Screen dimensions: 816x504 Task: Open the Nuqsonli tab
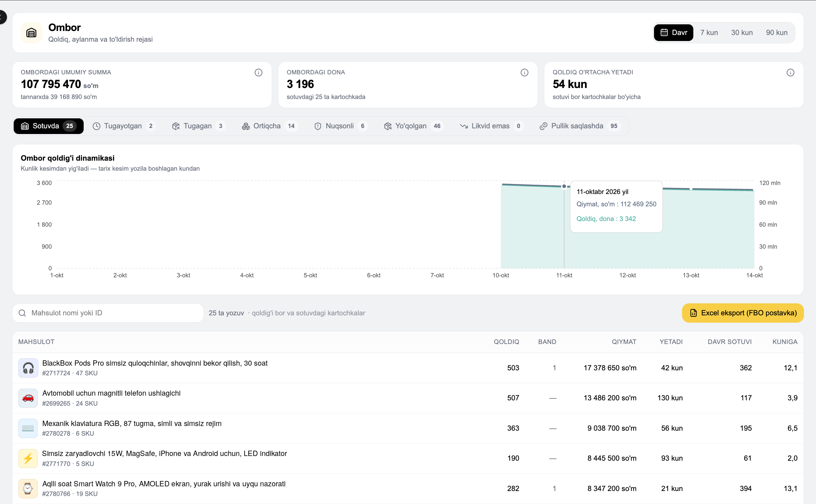pos(341,126)
